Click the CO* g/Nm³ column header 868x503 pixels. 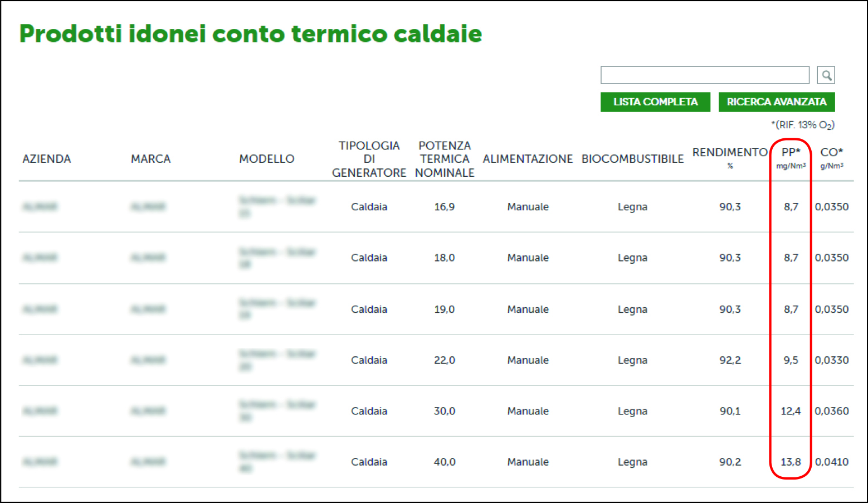tap(832, 158)
